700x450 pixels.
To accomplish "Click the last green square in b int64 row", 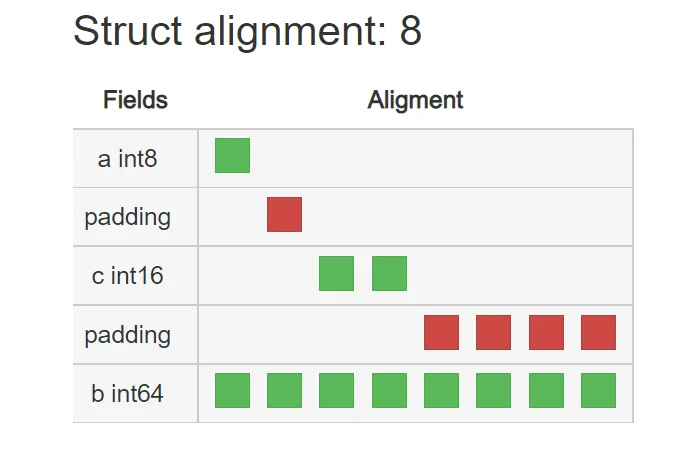I will (x=598, y=391).
